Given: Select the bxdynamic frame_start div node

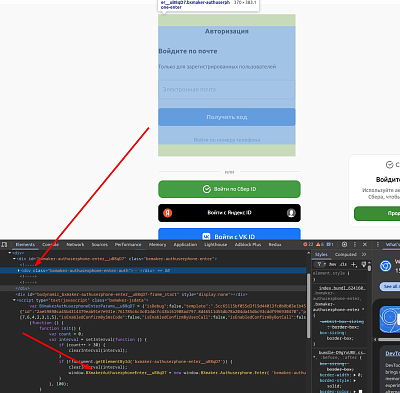Looking at the screenshot, I should coord(132,294).
